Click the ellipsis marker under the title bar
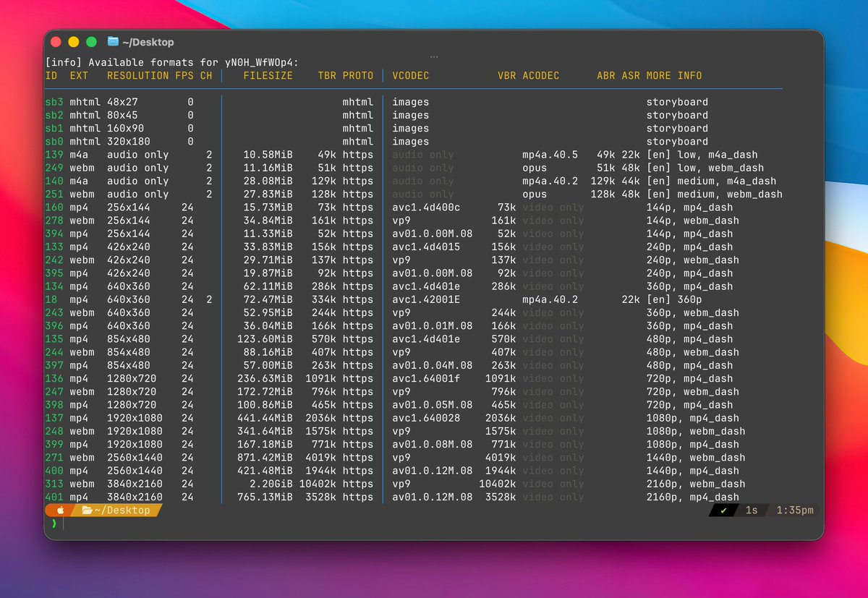The width and height of the screenshot is (868, 598). tap(434, 56)
